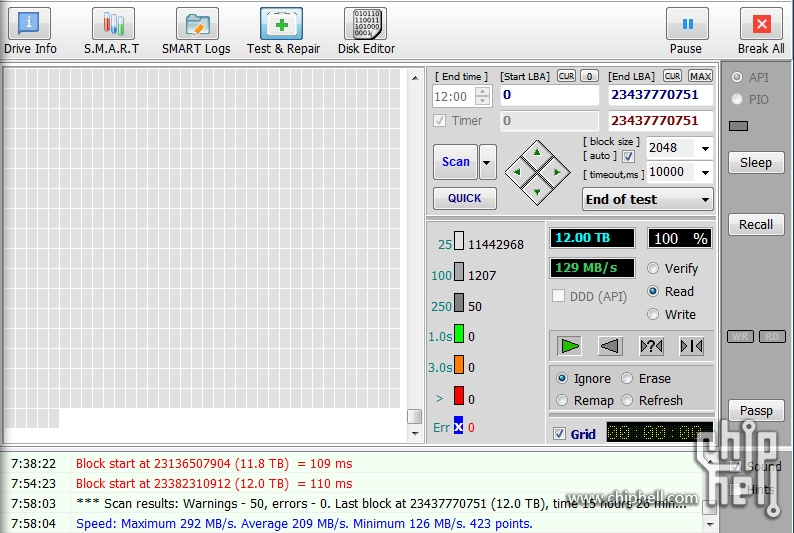Open the Disk Editor tab

[x=366, y=30]
